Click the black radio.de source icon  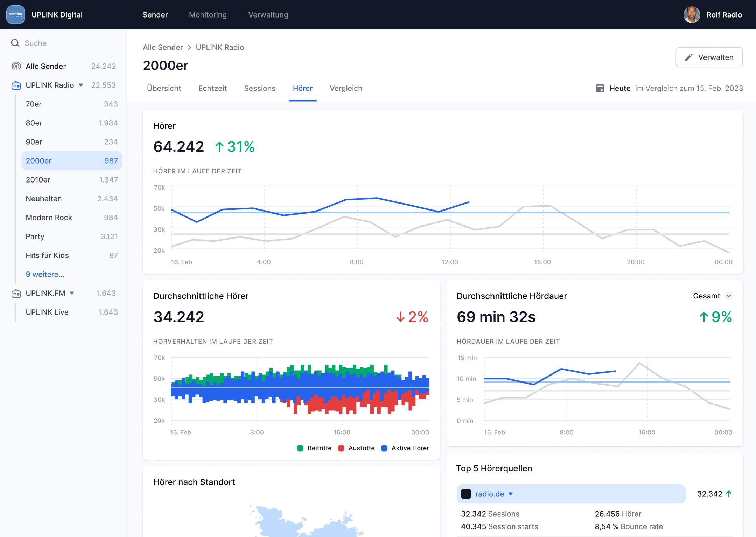pos(466,494)
